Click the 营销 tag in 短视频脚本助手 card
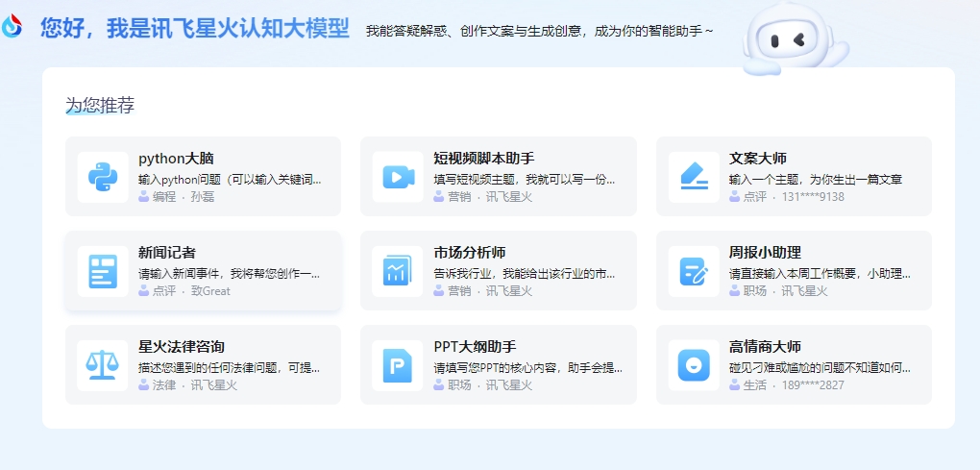 459,197
